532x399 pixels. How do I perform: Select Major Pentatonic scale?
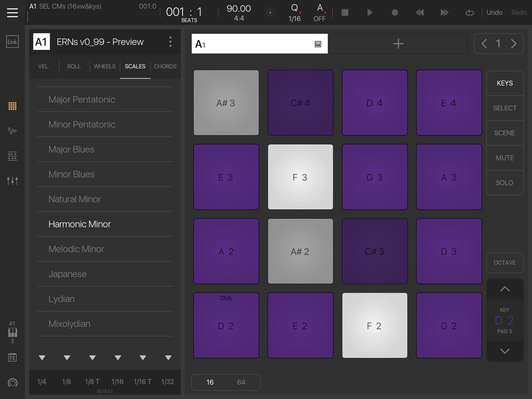coord(105,99)
